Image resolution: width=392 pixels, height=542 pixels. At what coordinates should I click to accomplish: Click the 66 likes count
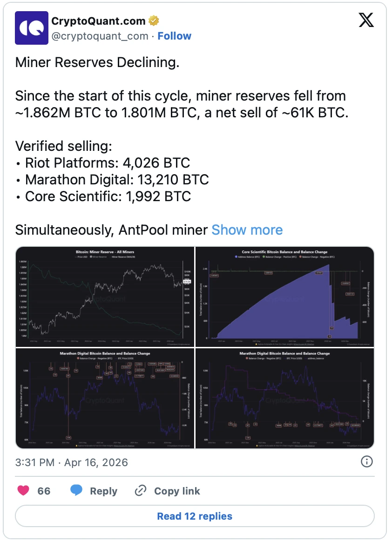pos(44,491)
